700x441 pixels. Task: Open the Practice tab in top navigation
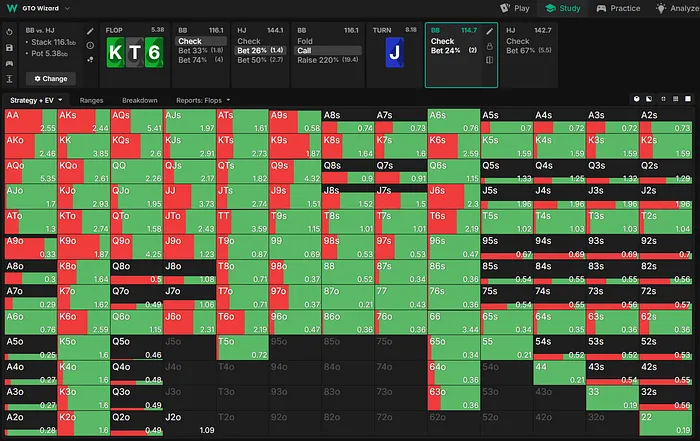[x=621, y=8]
